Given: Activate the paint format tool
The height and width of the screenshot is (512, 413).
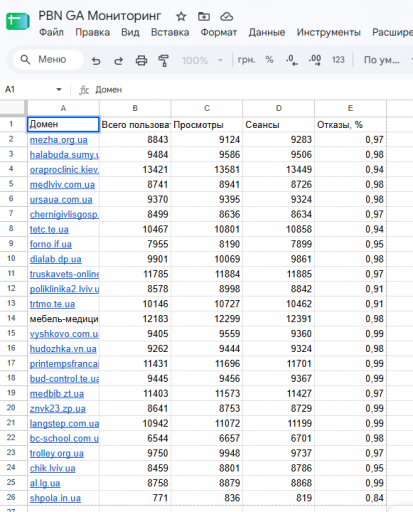Looking at the screenshot, I should pyautogui.click(x=163, y=61).
